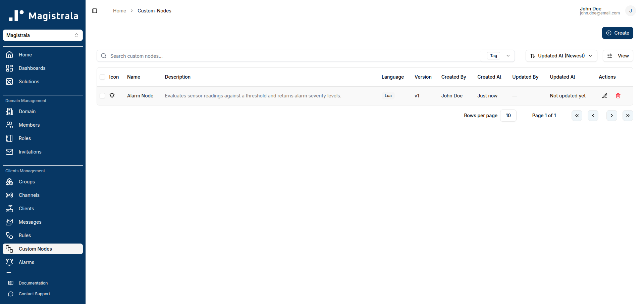
Task: Click the john.doe@email.com text
Action: [600, 13]
